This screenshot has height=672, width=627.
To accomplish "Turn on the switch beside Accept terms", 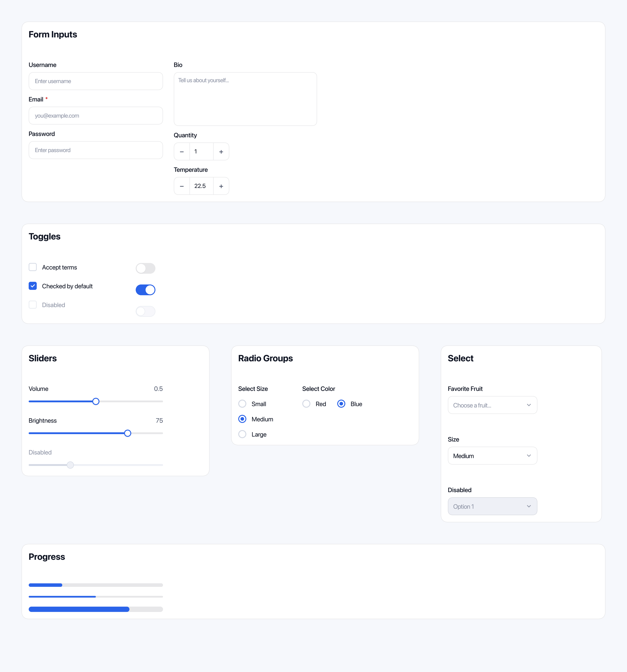I will click(145, 268).
